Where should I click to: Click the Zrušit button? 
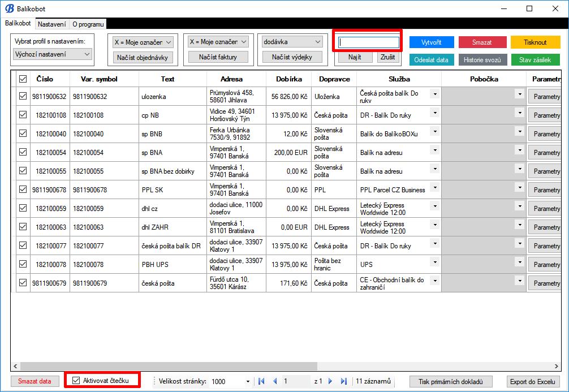tap(388, 57)
